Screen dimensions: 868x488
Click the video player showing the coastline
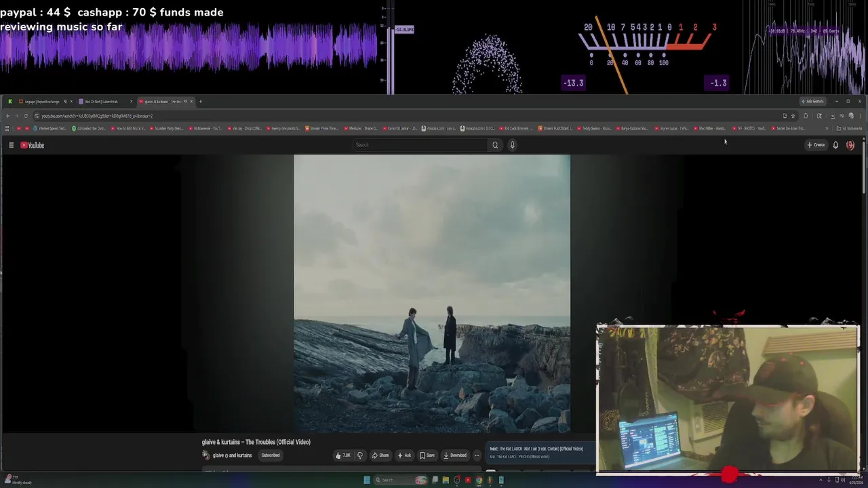(x=432, y=293)
